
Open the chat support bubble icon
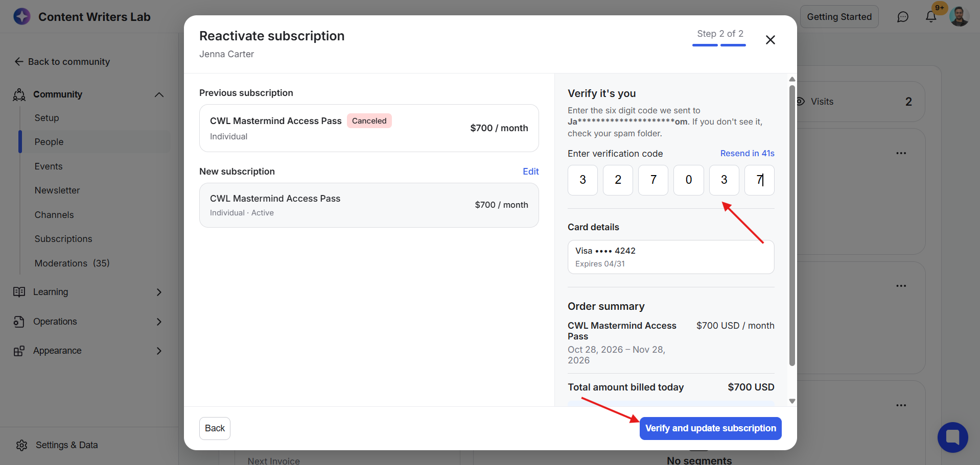coord(953,437)
